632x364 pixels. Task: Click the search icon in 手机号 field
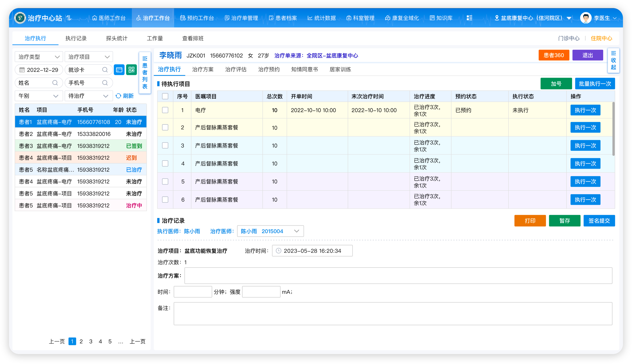pyautogui.click(x=105, y=83)
